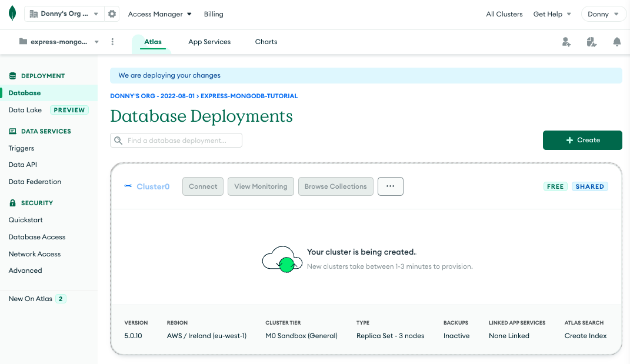Open Database Access page
The image size is (630, 364).
tap(37, 237)
